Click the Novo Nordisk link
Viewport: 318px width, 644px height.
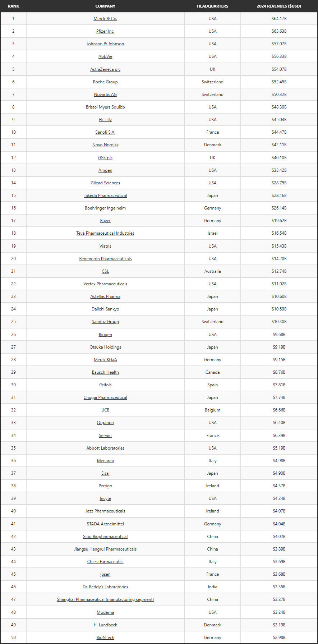(x=105, y=145)
